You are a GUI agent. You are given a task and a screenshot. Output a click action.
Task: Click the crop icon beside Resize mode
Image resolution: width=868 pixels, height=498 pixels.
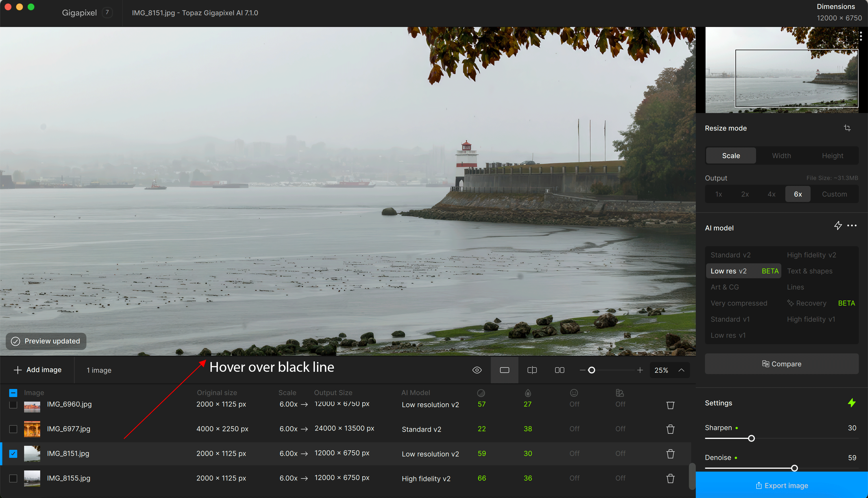point(847,128)
